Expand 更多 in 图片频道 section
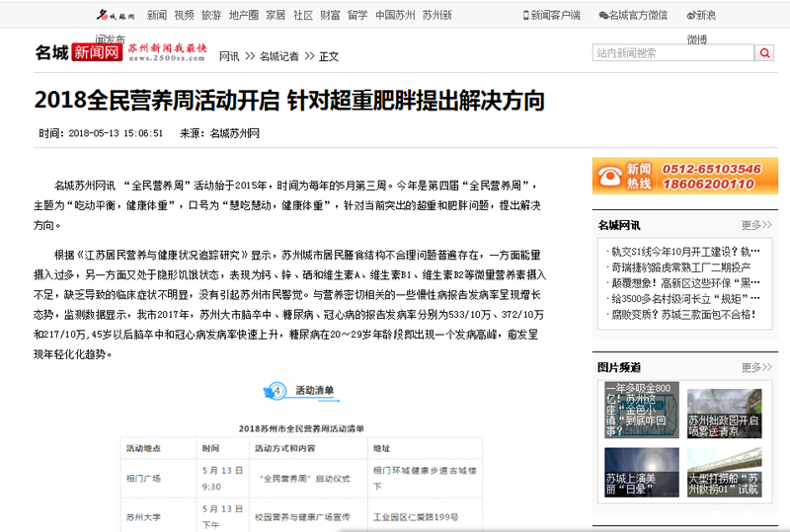This screenshot has height=532, width=790. [756, 367]
